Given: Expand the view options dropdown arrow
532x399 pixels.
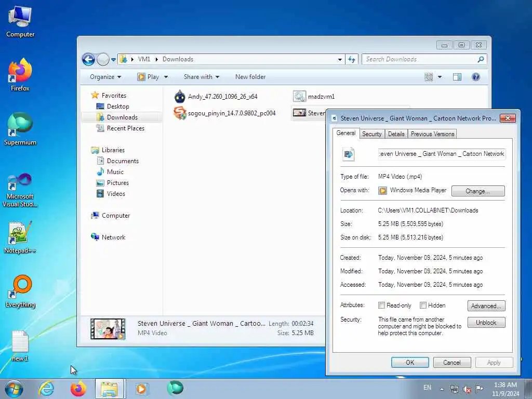Looking at the screenshot, I should pos(440,77).
